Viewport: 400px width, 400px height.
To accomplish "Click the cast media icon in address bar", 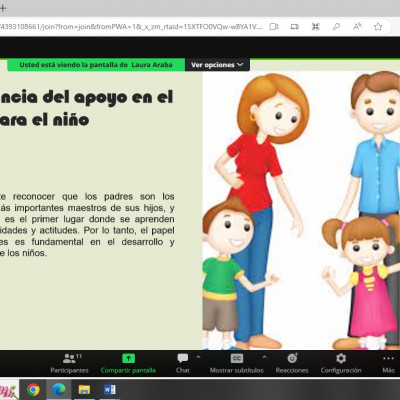I will coord(295,27).
